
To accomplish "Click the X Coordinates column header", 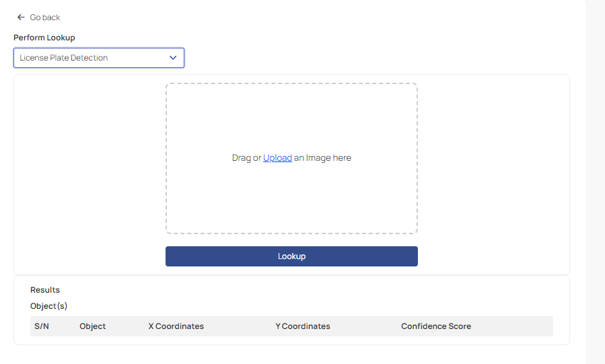I will pyautogui.click(x=176, y=326).
